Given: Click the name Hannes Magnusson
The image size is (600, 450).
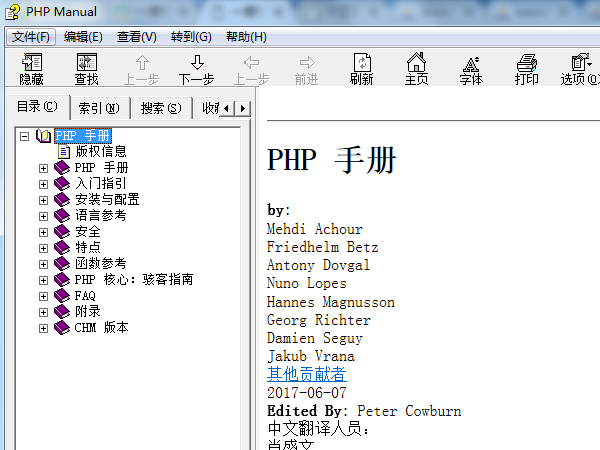Looking at the screenshot, I should coord(331,302).
